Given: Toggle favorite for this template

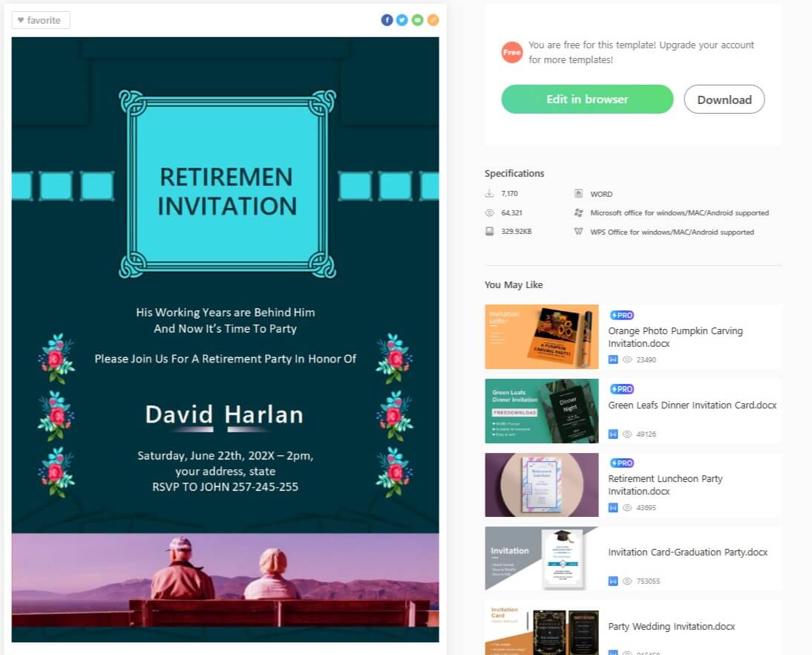Looking at the screenshot, I should point(39,20).
